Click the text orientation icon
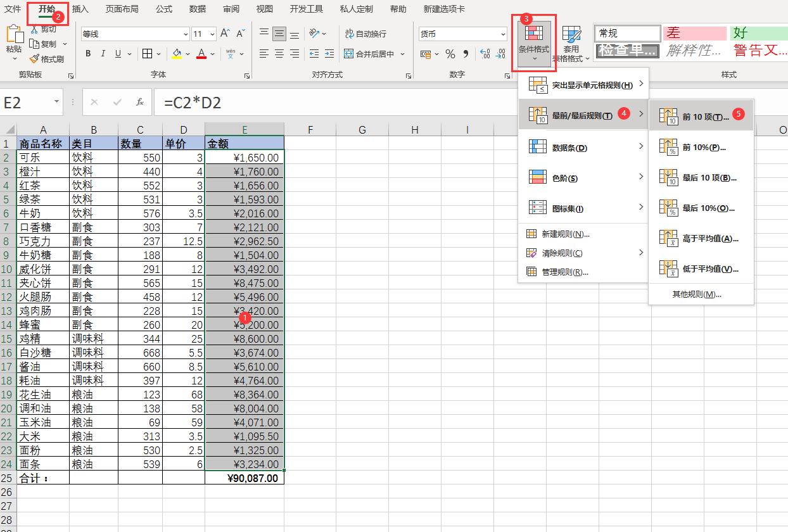Screen dimensions: 788x532 coord(315,34)
